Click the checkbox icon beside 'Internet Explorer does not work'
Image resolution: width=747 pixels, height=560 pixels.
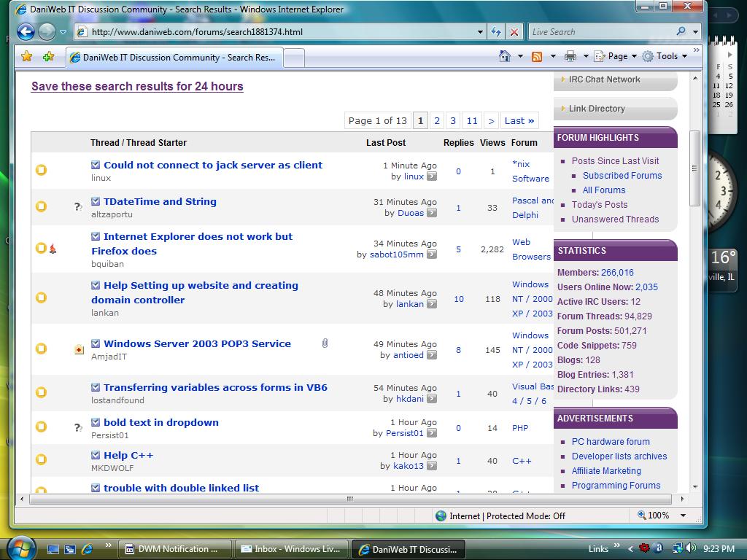[x=96, y=236]
